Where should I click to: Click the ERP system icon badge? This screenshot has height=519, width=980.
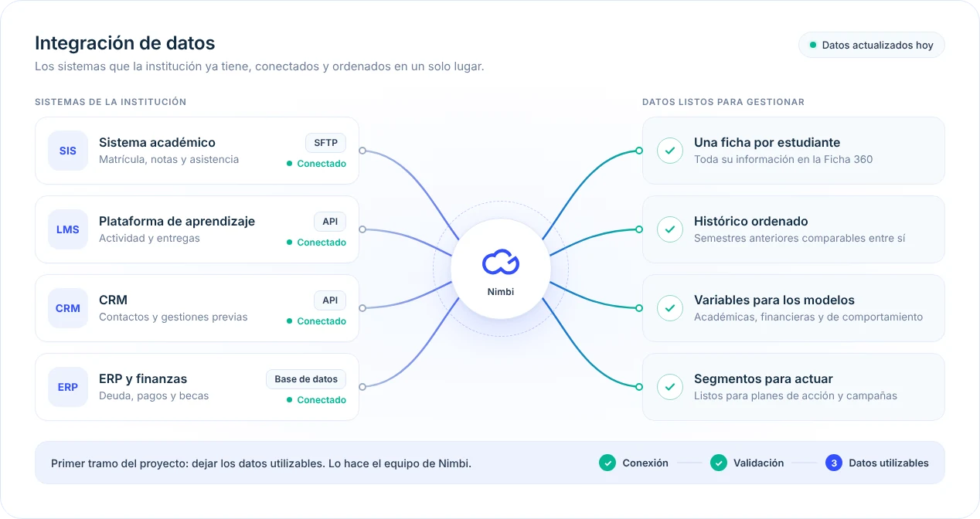pos(68,387)
